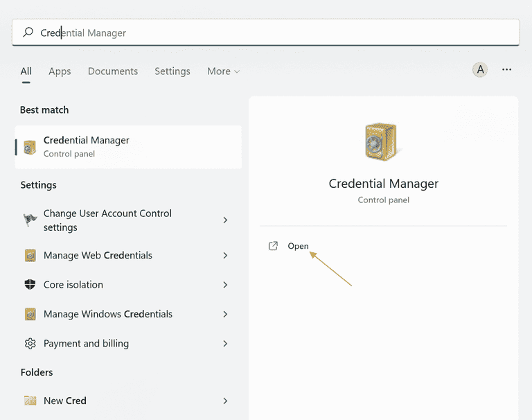Click the New Cred folder icon
The image size is (532, 420).
point(30,401)
